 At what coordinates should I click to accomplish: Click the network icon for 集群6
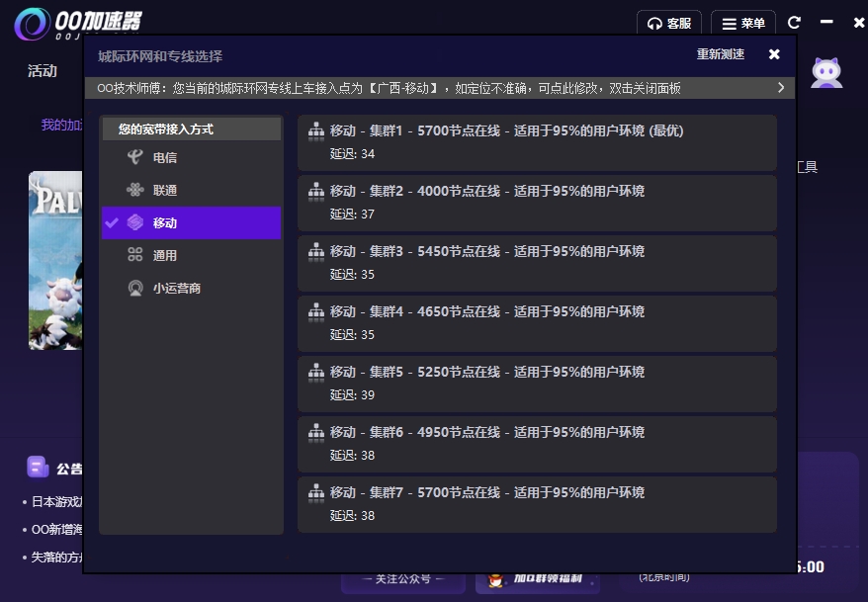click(316, 432)
